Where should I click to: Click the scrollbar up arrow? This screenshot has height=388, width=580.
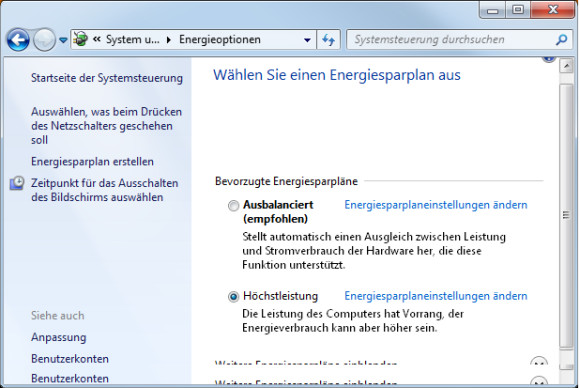(566, 67)
